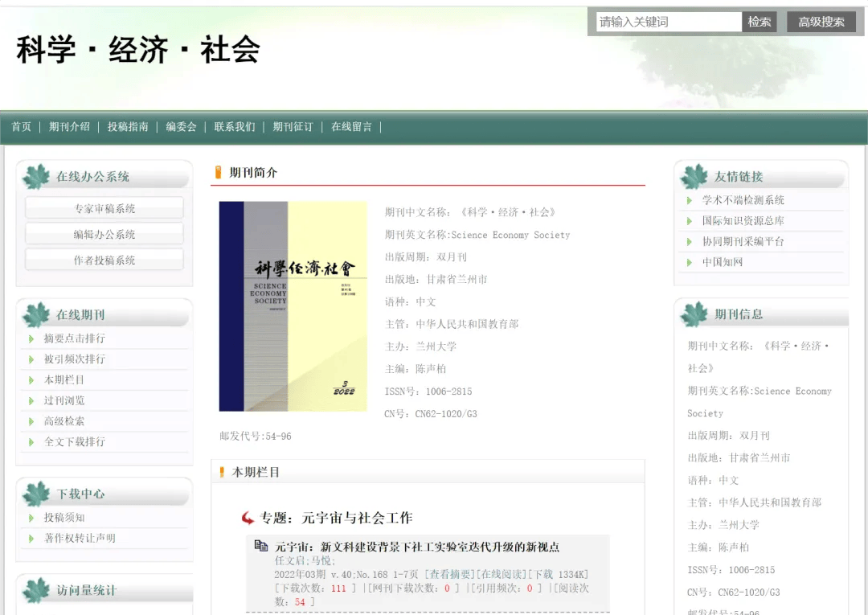Click 查看摘要 link for the article
The width and height of the screenshot is (868, 615).
[x=449, y=575]
